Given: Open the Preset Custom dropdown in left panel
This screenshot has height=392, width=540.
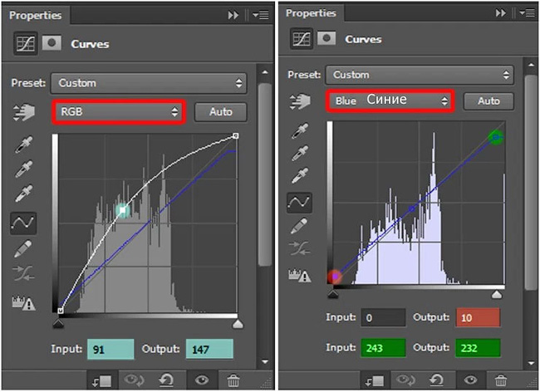Looking at the screenshot, I should [149, 83].
